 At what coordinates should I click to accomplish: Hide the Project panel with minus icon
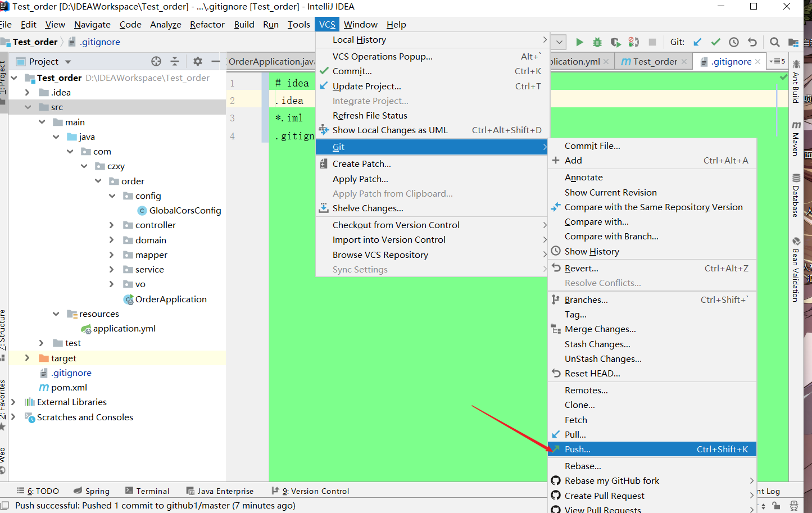(x=215, y=61)
